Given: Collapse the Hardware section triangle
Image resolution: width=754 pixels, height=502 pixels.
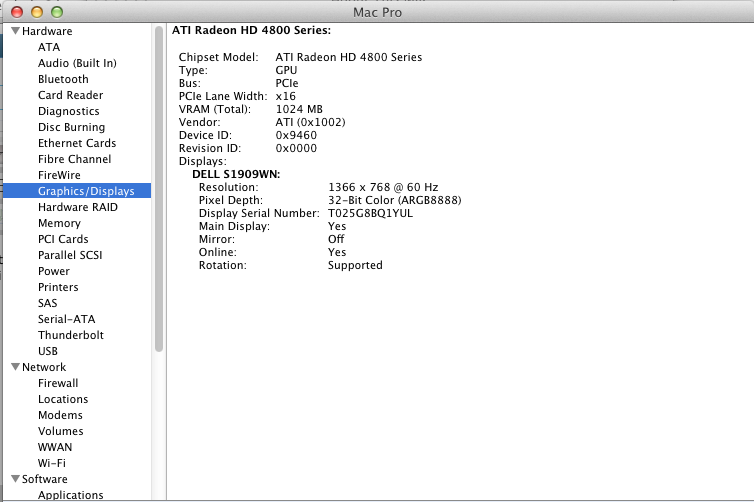Looking at the screenshot, I should pos(15,31).
